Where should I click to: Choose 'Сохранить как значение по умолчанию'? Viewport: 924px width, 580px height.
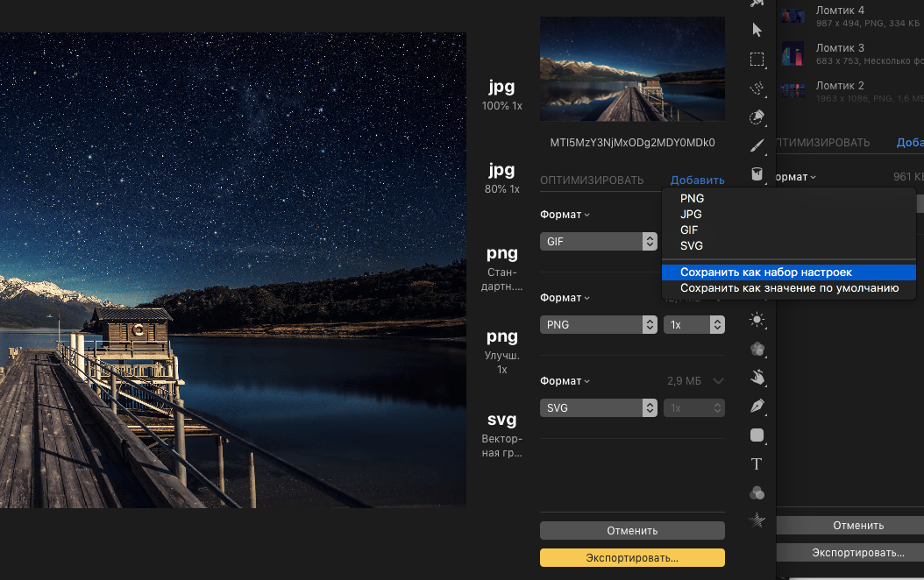point(789,288)
